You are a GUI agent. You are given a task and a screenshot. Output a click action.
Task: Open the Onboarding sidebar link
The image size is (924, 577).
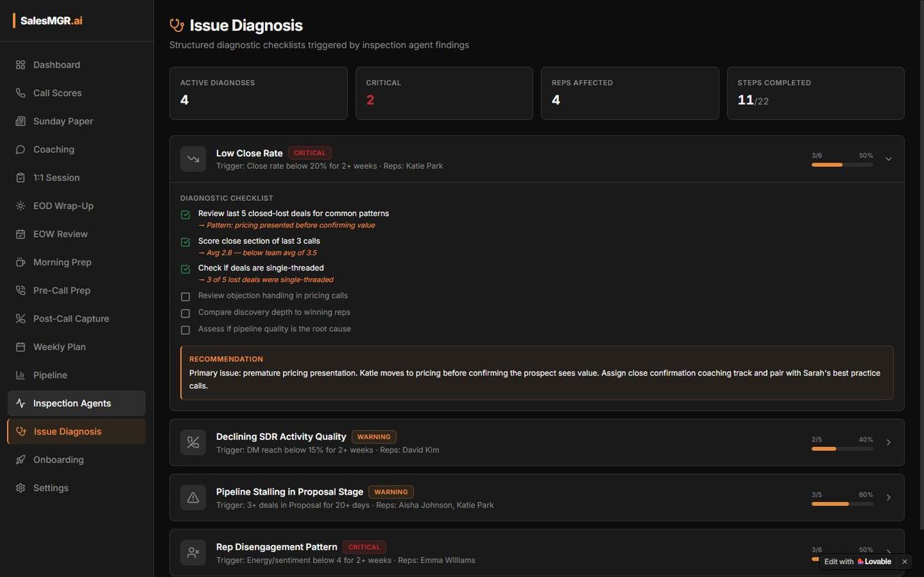76,460
